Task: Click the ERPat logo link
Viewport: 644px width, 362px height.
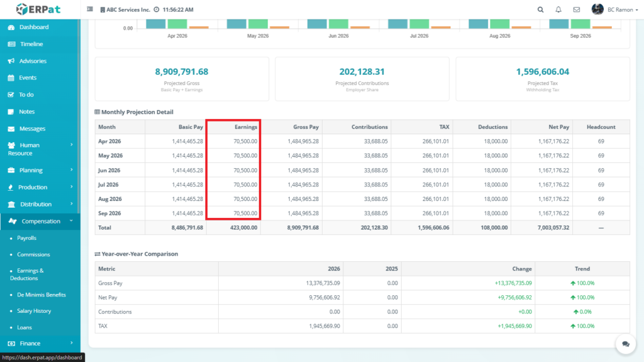Action: pos(39,9)
